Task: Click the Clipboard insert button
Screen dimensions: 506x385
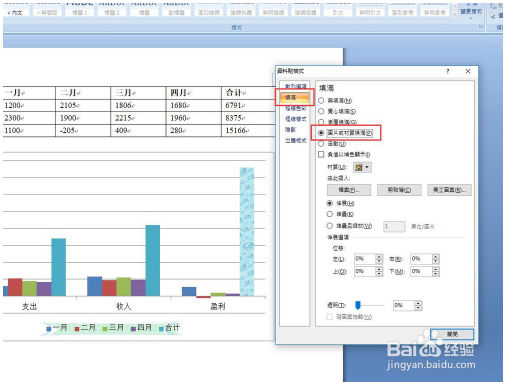Action: click(x=399, y=190)
